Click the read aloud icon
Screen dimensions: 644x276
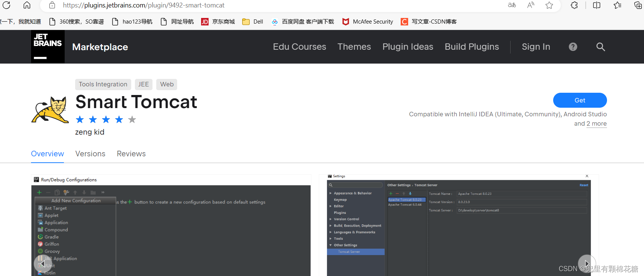coord(531,5)
